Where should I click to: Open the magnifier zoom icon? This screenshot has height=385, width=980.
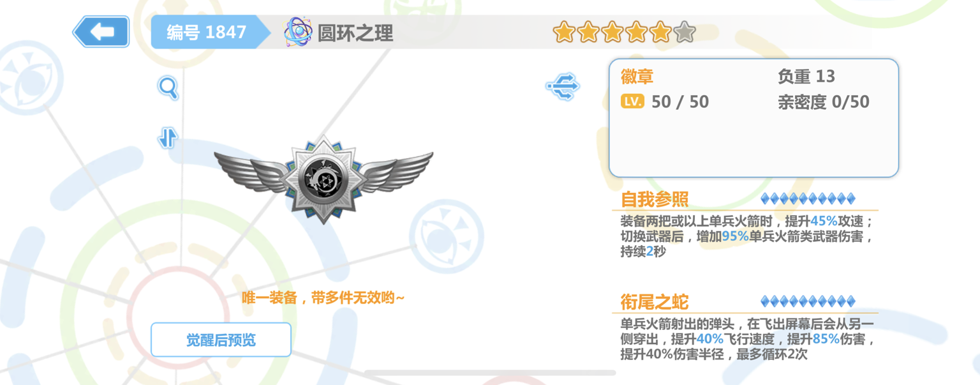[168, 88]
